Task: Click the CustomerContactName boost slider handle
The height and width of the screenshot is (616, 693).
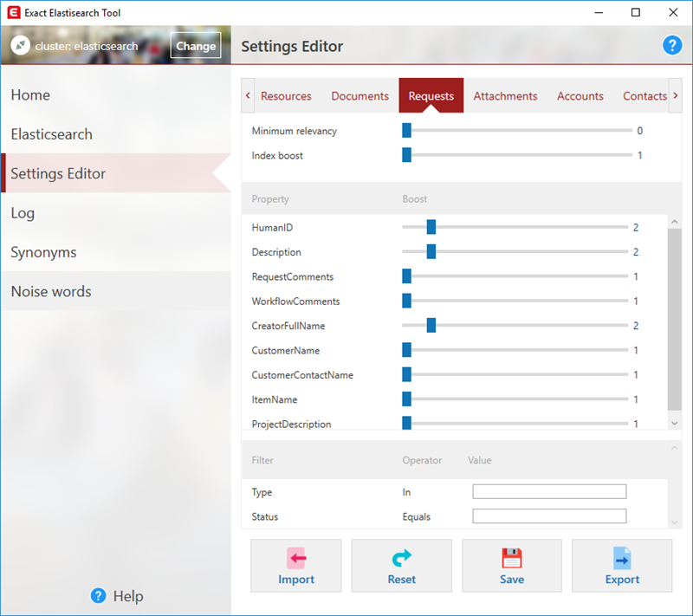Action: click(406, 375)
